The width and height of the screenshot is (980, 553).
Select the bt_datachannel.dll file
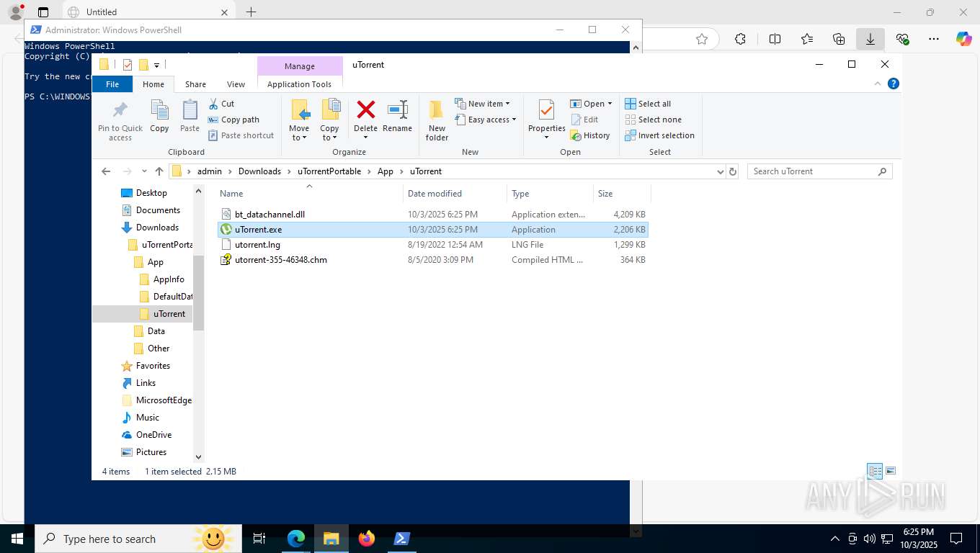click(x=433, y=215)
